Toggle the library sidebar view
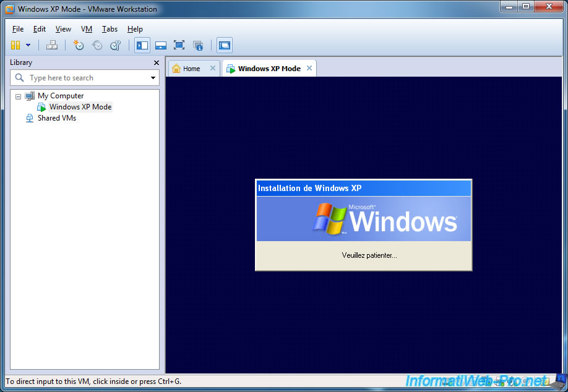This screenshot has width=568, height=392. [142, 45]
